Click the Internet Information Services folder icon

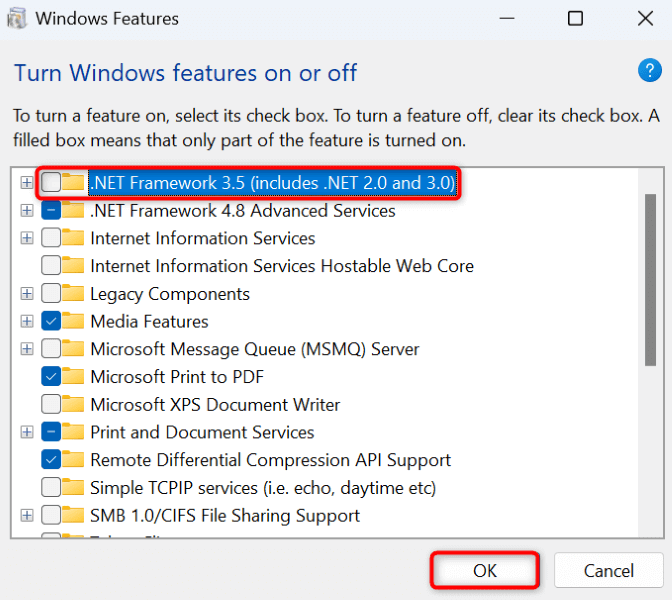point(73,238)
